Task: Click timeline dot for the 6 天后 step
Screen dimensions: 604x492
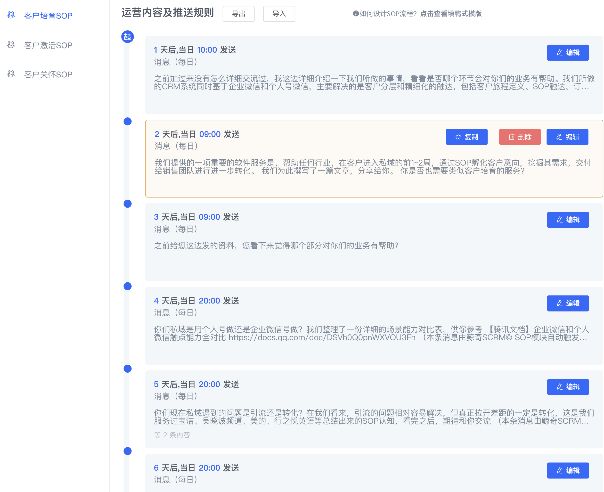Action: [x=128, y=451]
